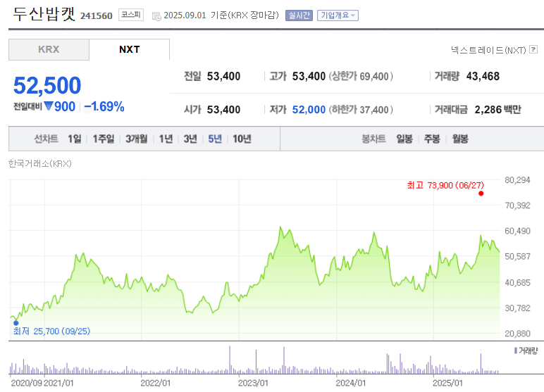Screen dimensions: 544x392
Task: Show the 일봉 candlestick chart
Action: coord(404,139)
